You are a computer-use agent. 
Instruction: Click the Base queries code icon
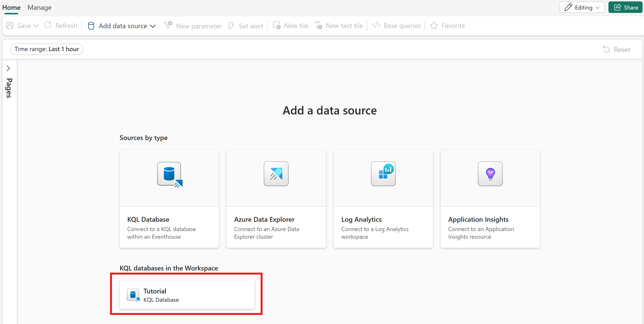pos(376,25)
